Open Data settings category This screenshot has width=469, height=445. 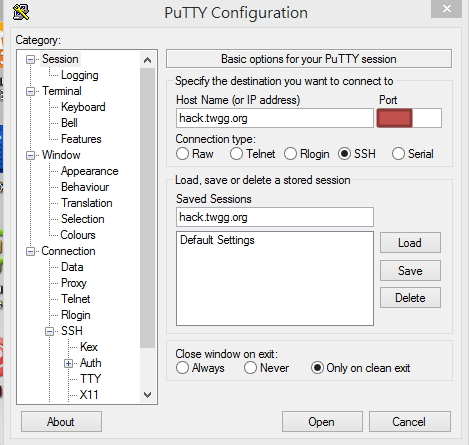coord(72,267)
